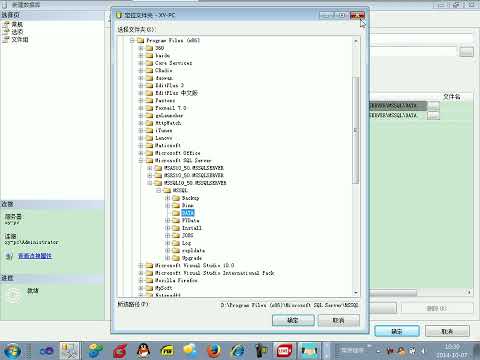Open Fireworks FW icon on taskbar

coord(167,351)
